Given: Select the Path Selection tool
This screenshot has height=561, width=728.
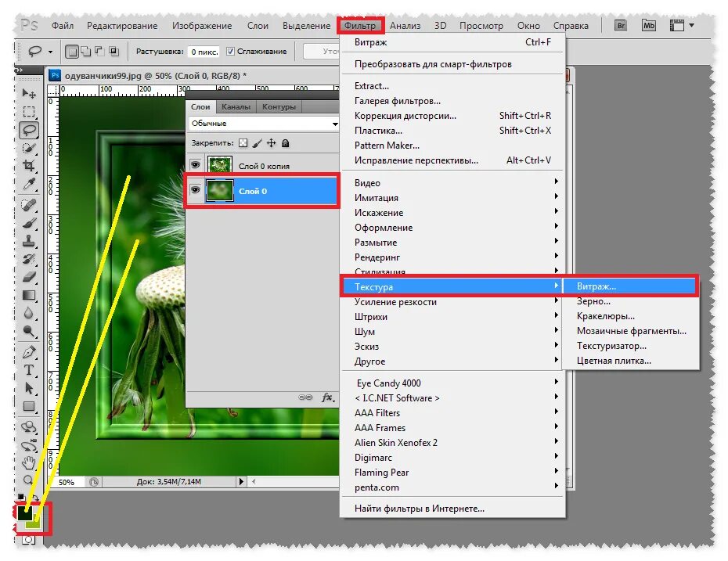Looking at the screenshot, I should 29,388.
